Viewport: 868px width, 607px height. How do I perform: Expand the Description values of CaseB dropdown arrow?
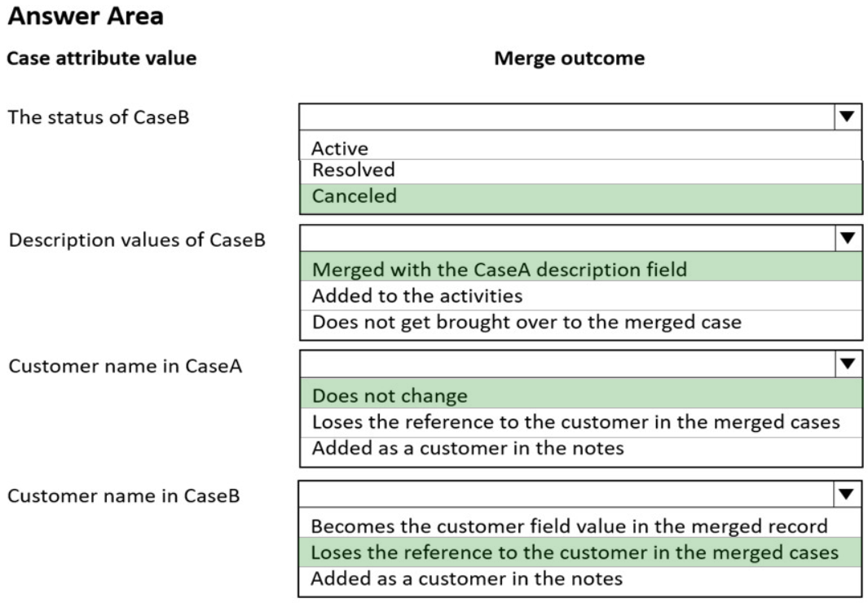(x=848, y=238)
